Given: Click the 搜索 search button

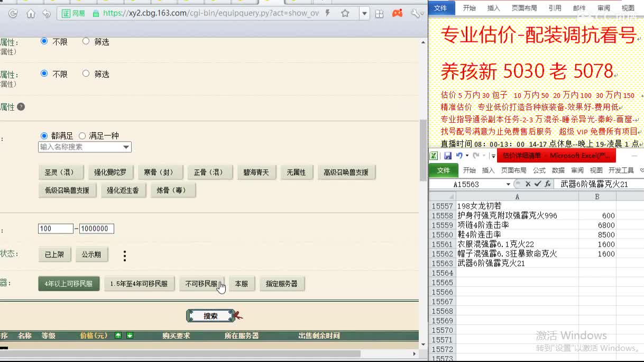Looking at the screenshot, I should pyautogui.click(x=210, y=316).
